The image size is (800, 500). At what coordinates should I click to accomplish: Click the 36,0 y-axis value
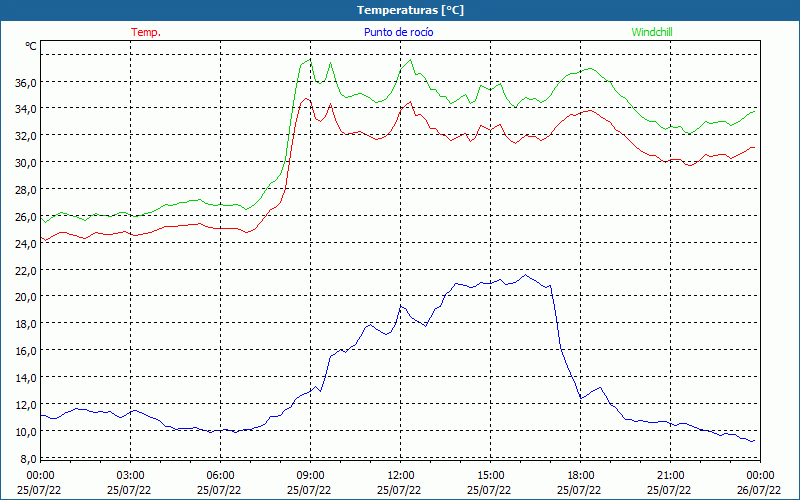tap(26, 82)
